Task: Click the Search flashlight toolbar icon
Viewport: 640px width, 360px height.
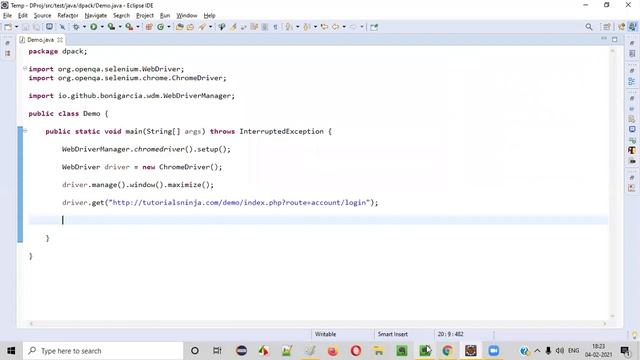Action: tap(202, 27)
